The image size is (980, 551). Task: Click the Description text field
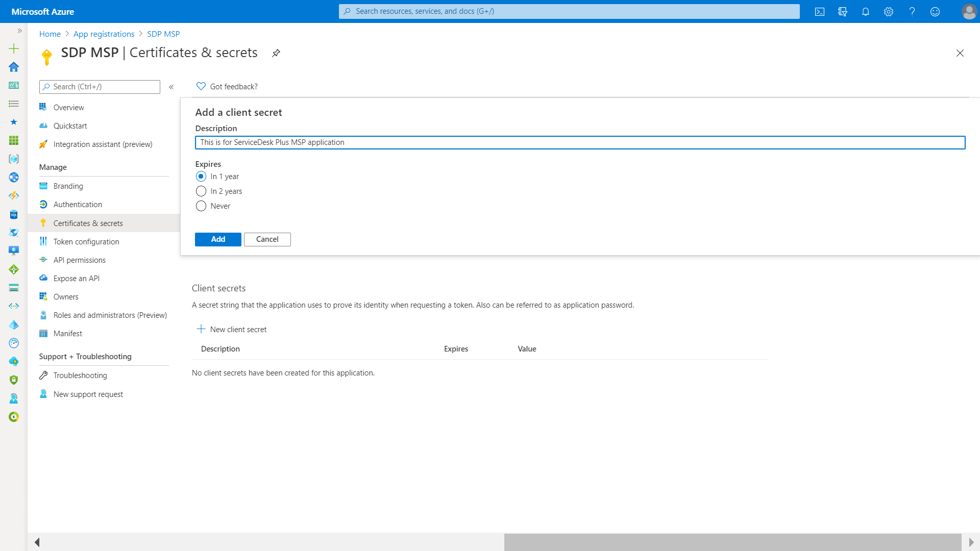click(x=580, y=142)
